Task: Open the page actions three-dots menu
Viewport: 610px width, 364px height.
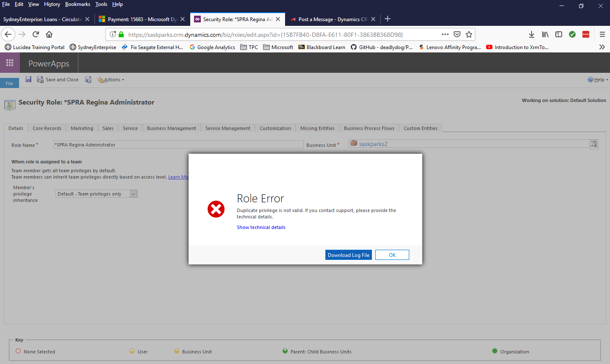Action: (x=445, y=34)
